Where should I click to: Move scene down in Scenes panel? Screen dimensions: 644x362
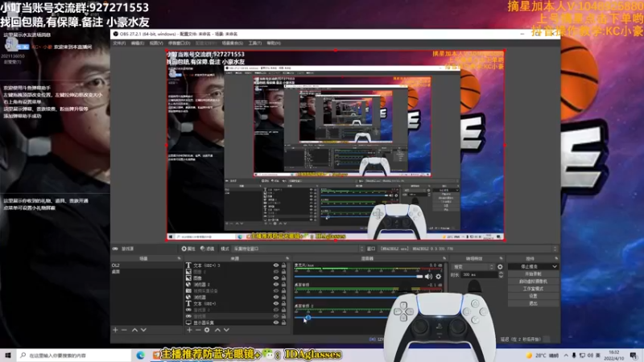pyautogui.click(x=143, y=330)
